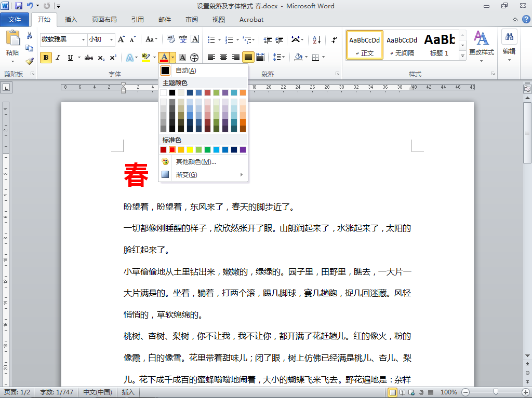The image size is (532, 398).
Task: Open the line spacing dropdown
Action: click(x=279, y=57)
